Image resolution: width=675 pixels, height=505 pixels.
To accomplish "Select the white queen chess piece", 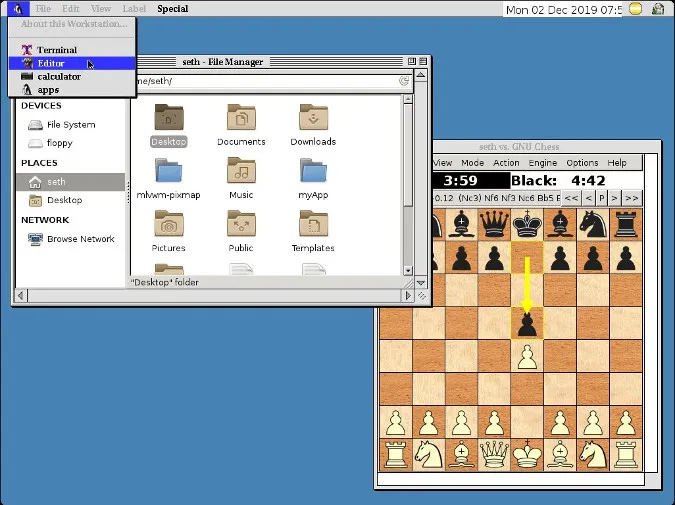I will 493,455.
